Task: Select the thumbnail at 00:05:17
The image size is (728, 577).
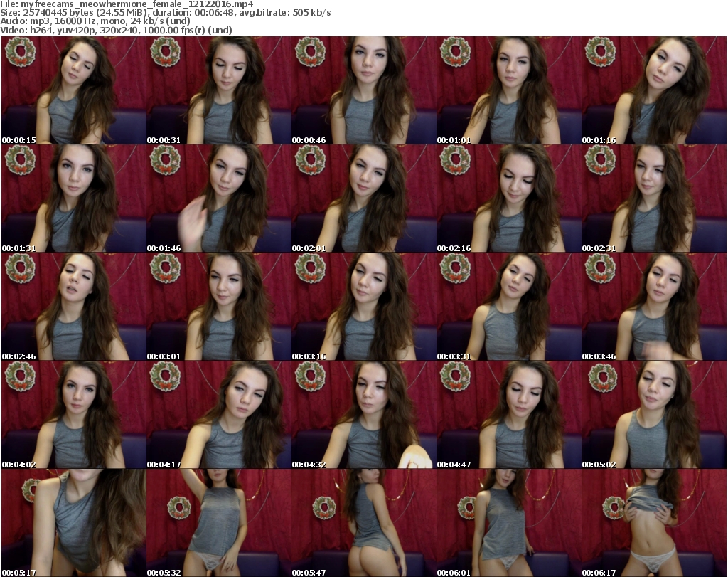Action: 74,523
